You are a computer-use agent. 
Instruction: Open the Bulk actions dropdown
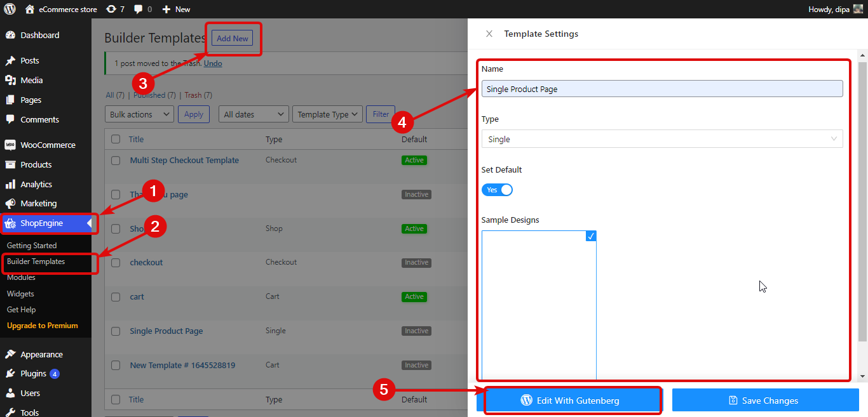tap(139, 114)
